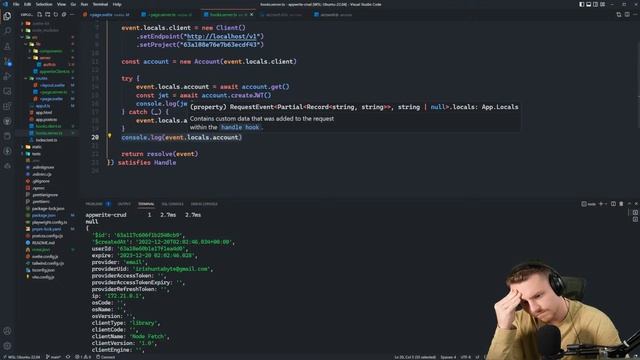This screenshot has width=640, height=360.
Task: Expand the components folder in Explorer
Action: tap(51, 51)
